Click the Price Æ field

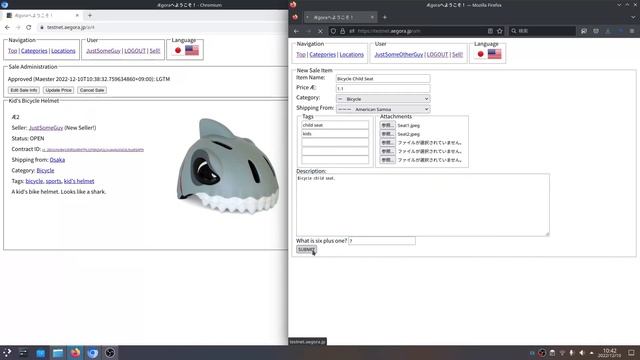(383, 89)
